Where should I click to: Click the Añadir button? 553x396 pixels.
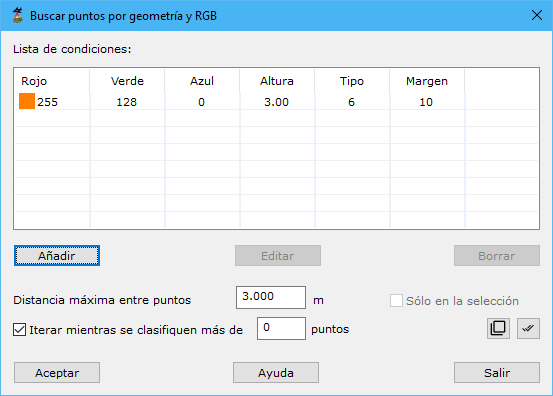[x=57, y=256]
